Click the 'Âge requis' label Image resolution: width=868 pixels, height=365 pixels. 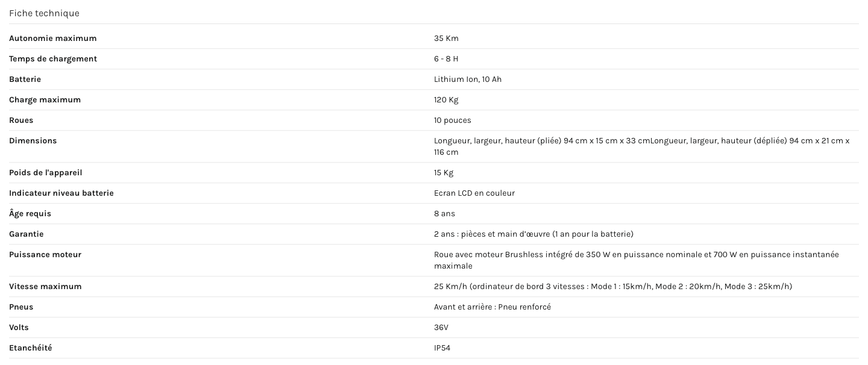(30, 214)
